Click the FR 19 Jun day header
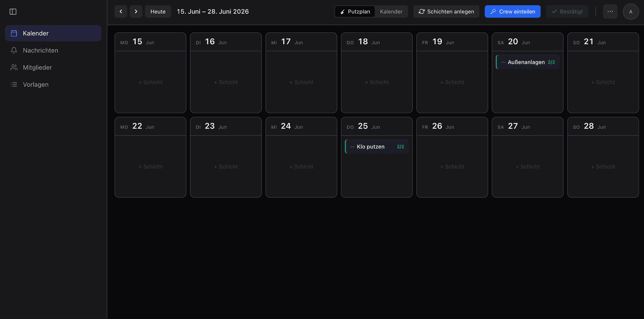The image size is (644, 319). [452, 42]
